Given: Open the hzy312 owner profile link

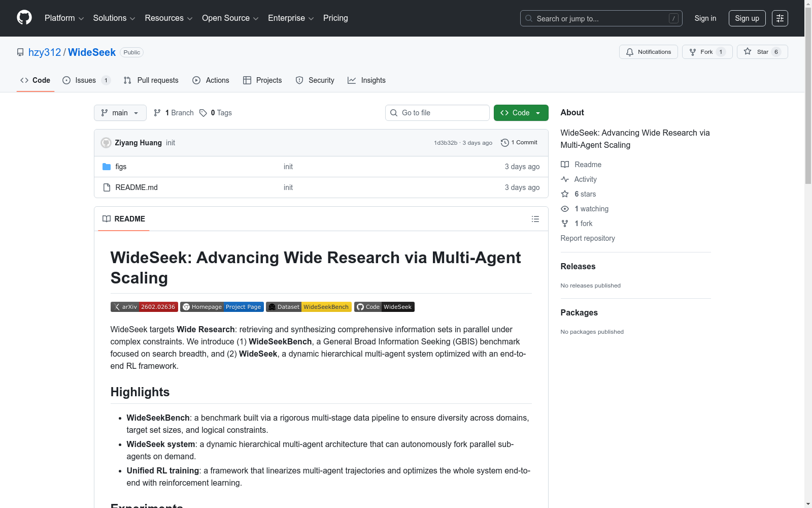Looking at the screenshot, I should pyautogui.click(x=45, y=52).
